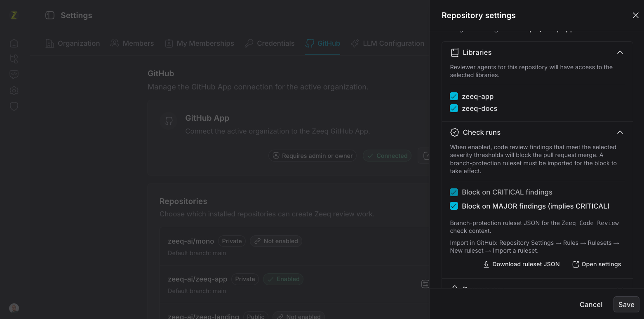Toggle the sidebar panel icon beside Settings

(x=50, y=15)
